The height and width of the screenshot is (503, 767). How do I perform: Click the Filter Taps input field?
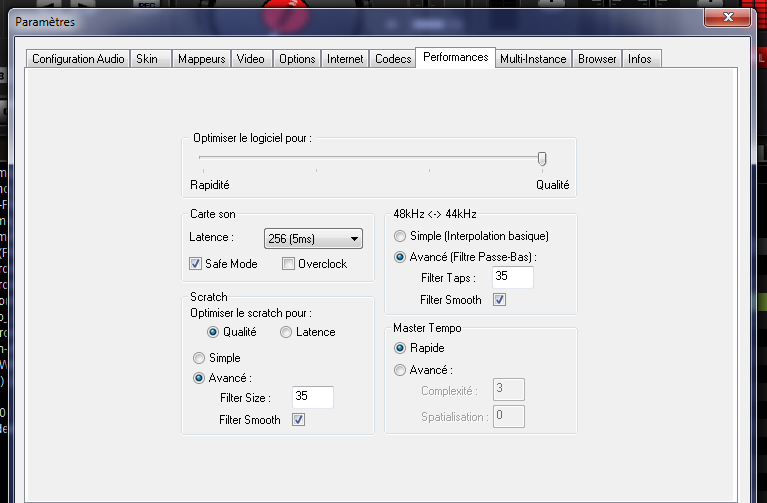coord(513,277)
